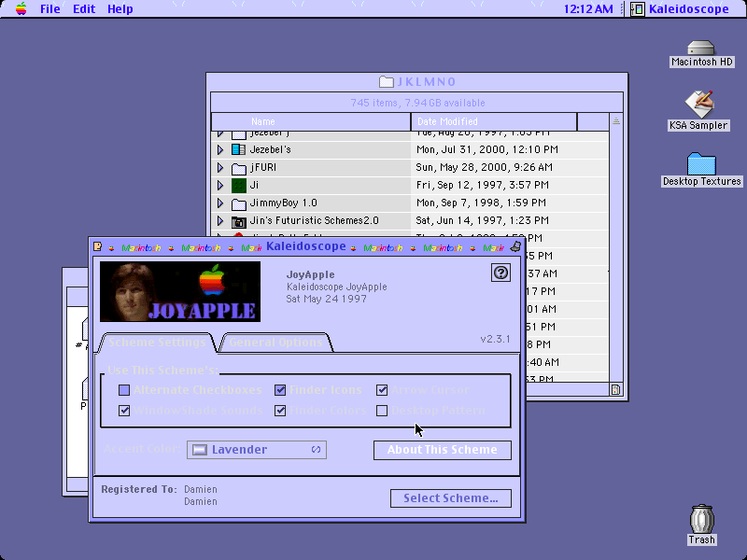Click the Kaleidoscope window collapse box icon

click(515, 246)
